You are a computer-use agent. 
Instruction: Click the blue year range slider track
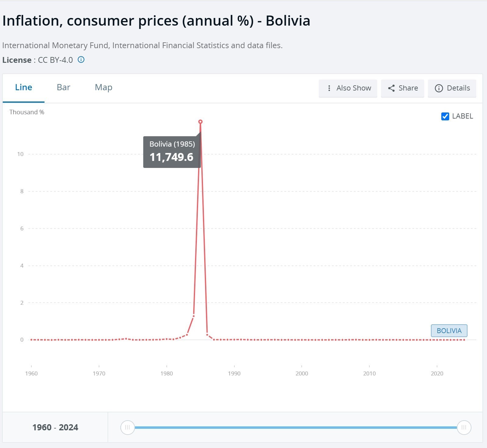tap(296, 427)
